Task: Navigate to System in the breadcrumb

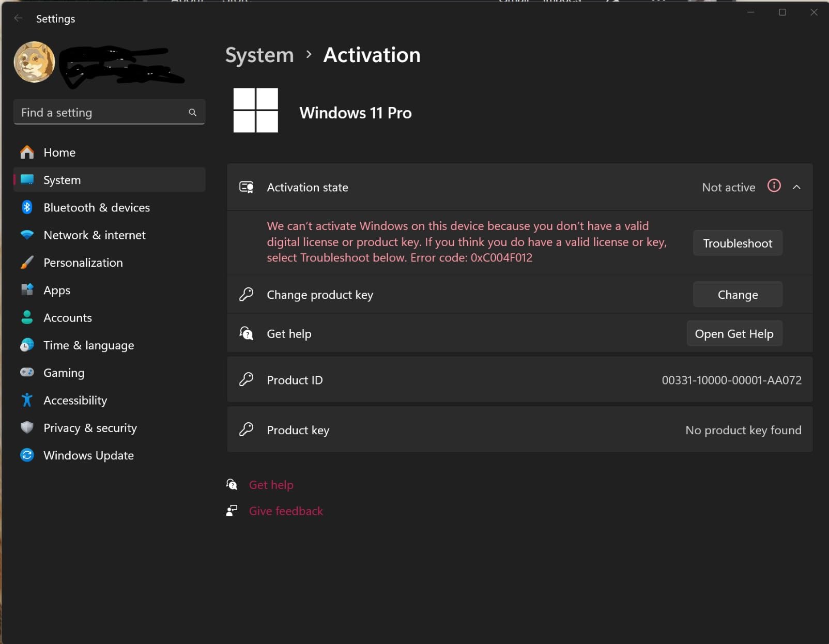Action: [x=259, y=55]
